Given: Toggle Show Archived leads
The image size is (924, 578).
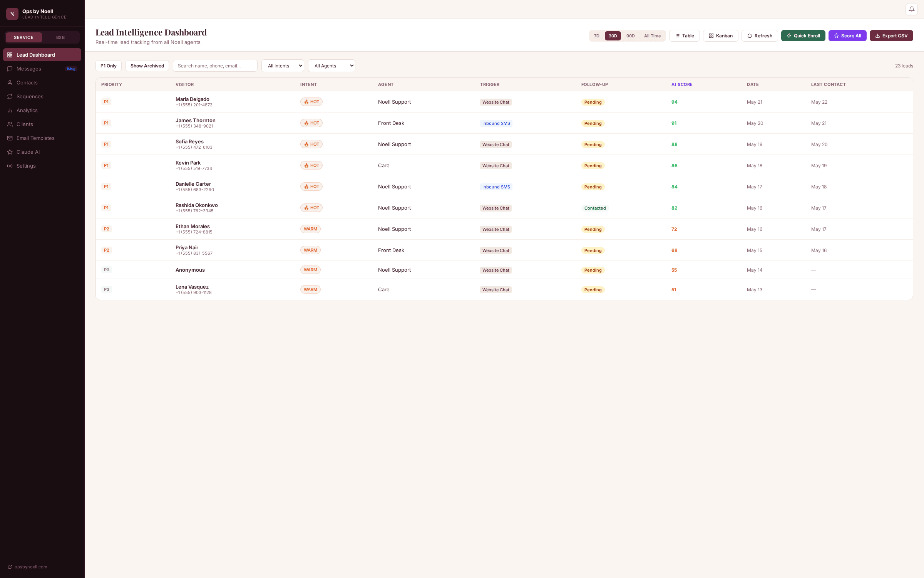Looking at the screenshot, I should 147,66.
